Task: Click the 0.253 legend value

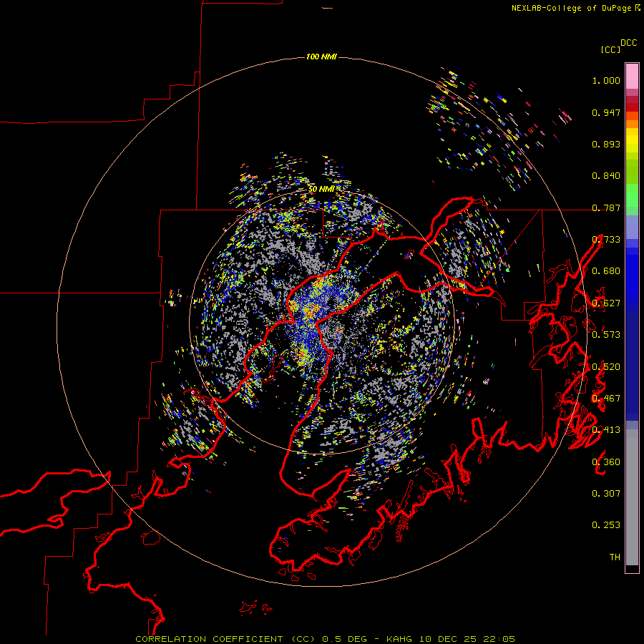Action: point(606,525)
